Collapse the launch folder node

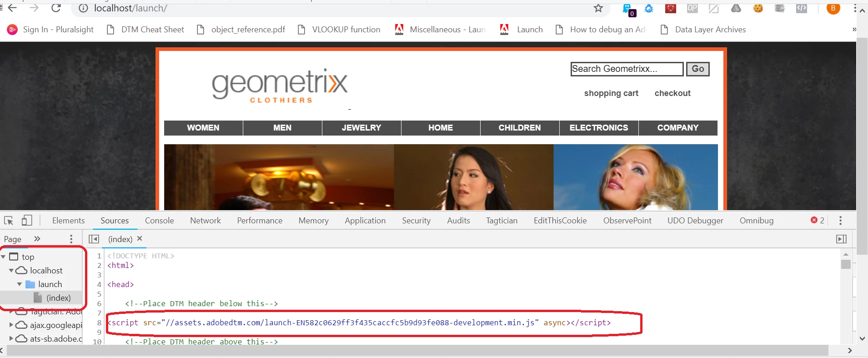20,284
